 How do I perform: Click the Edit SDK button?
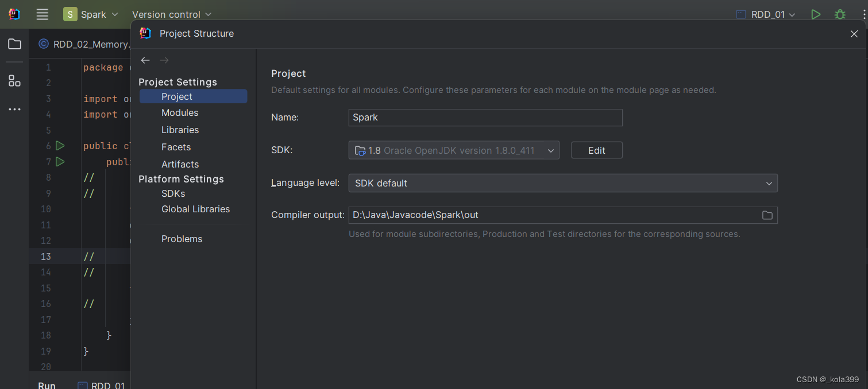pyautogui.click(x=596, y=150)
